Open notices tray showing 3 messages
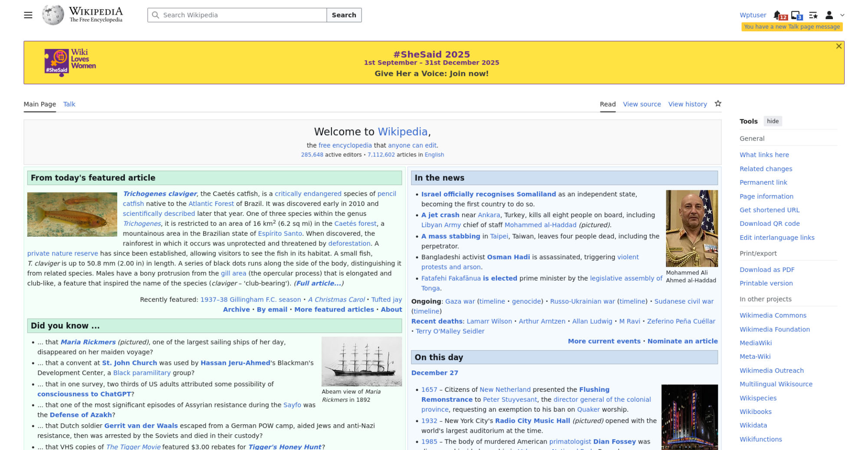Screen dimensions: 868x450 (796, 15)
